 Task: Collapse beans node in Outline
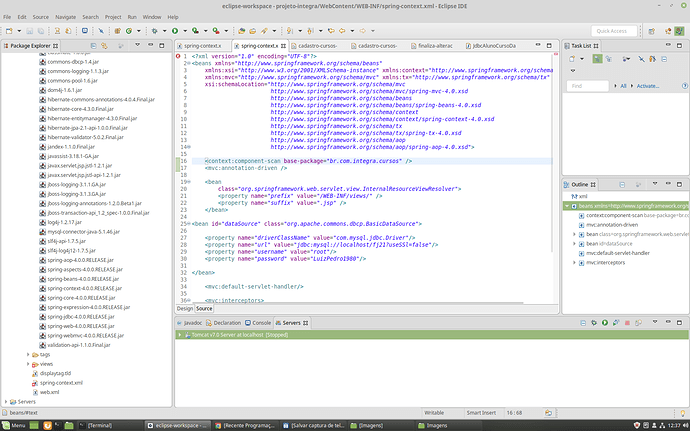567,206
